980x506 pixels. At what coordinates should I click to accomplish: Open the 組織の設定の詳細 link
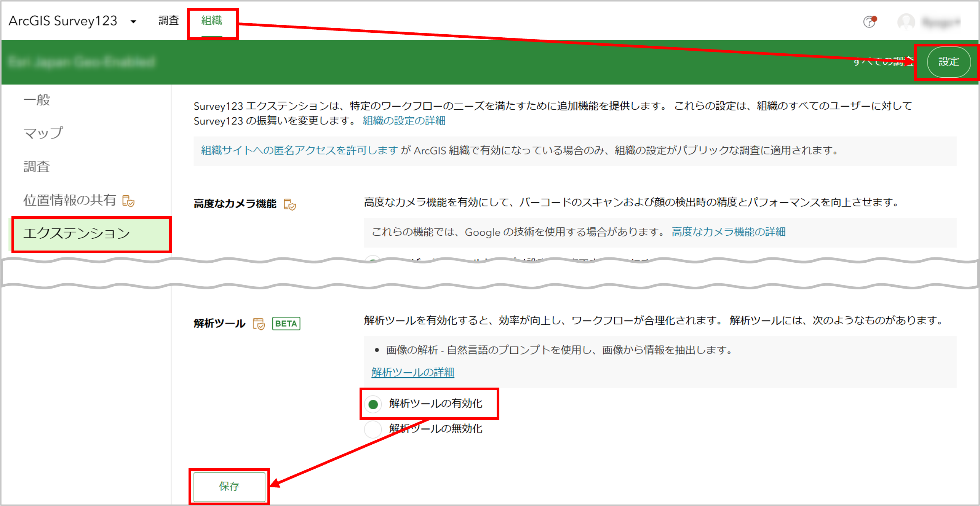[404, 121]
